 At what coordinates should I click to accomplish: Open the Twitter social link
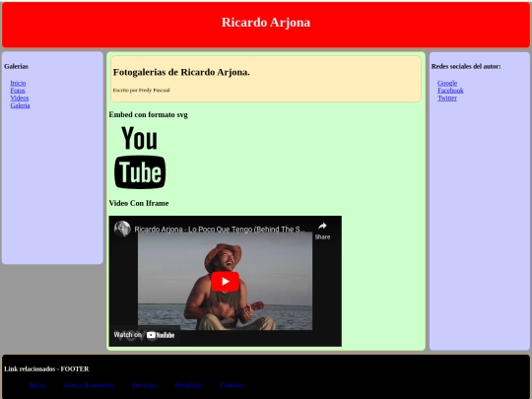(447, 99)
